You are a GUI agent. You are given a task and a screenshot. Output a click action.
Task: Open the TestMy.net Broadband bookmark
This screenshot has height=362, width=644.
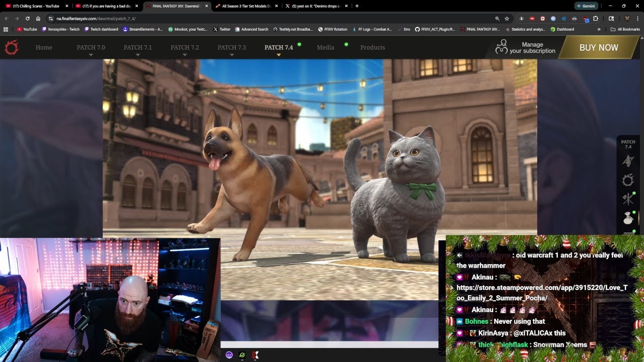point(293,29)
